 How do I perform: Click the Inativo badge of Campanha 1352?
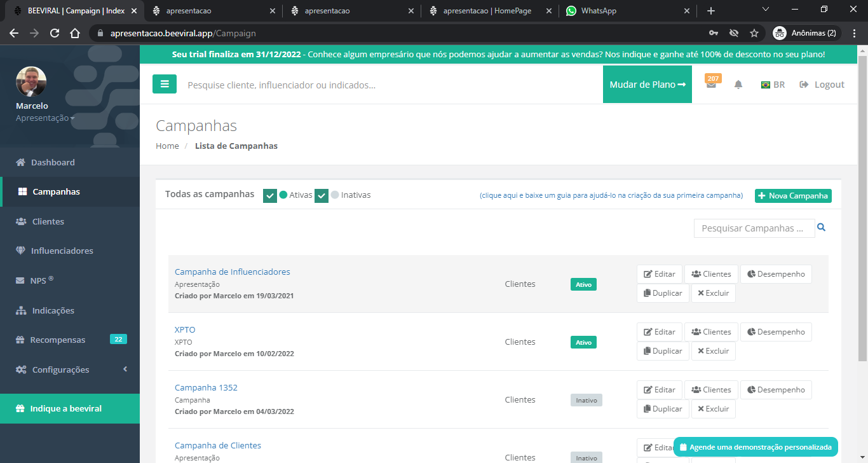pos(586,400)
